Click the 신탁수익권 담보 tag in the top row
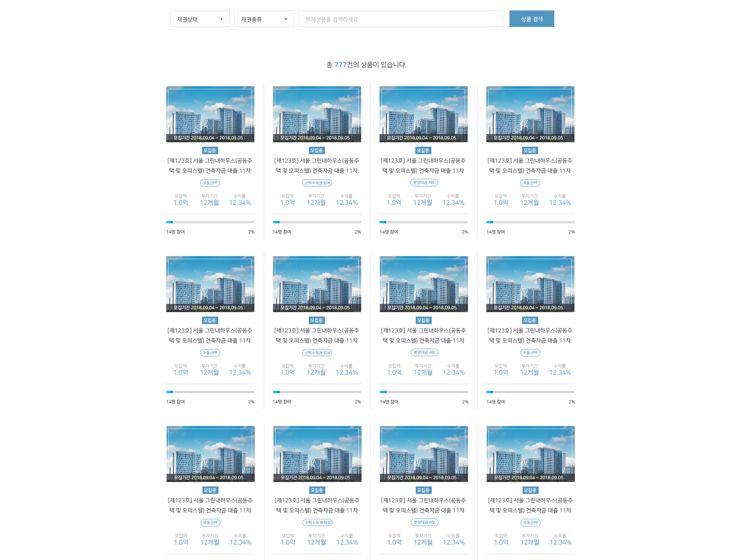The height and width of the screenshot is (560, 747). click(317, 183)
